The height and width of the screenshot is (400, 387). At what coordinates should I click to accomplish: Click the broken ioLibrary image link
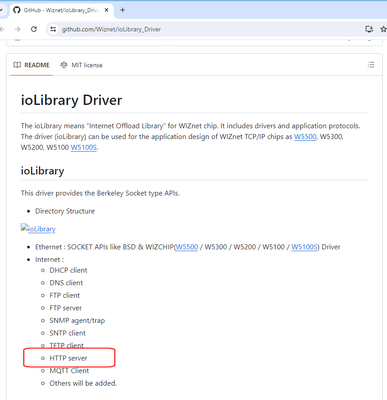pos(38,229)
